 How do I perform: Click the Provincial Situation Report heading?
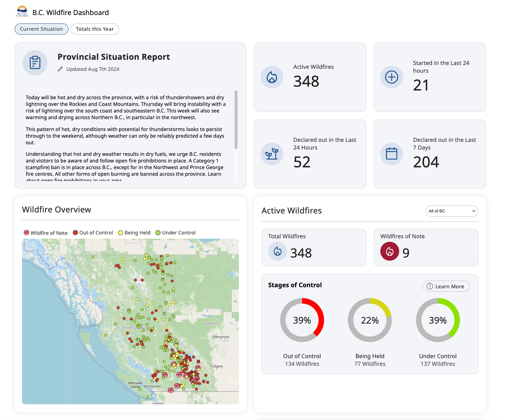click(x=114, y=57)
